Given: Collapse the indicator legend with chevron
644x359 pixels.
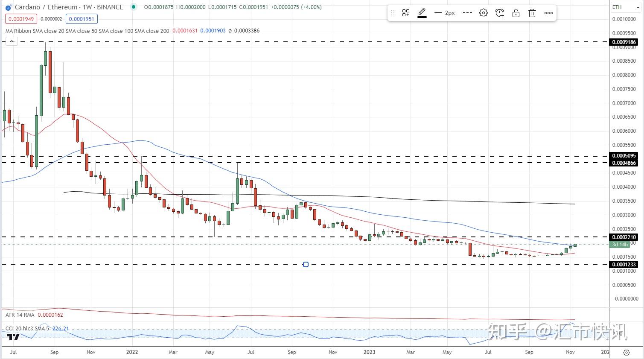Looking at the screenshot, I should (x=12, y=41).
